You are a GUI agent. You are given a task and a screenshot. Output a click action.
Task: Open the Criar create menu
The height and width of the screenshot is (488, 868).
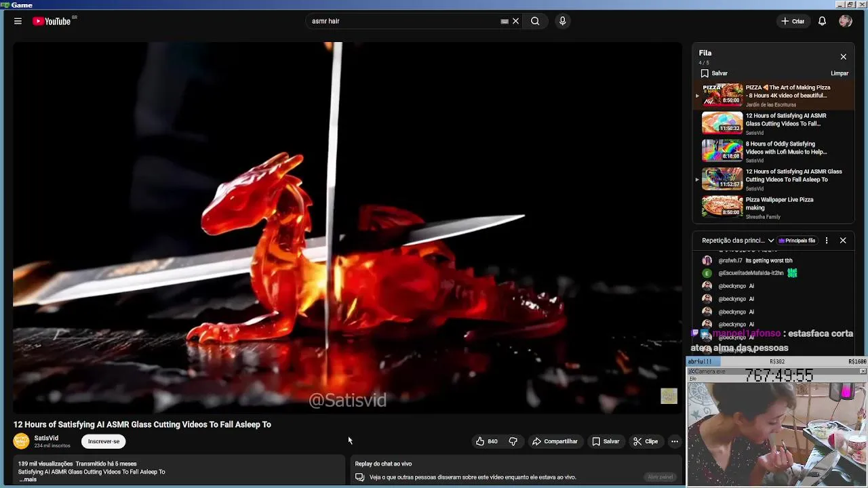792,21
